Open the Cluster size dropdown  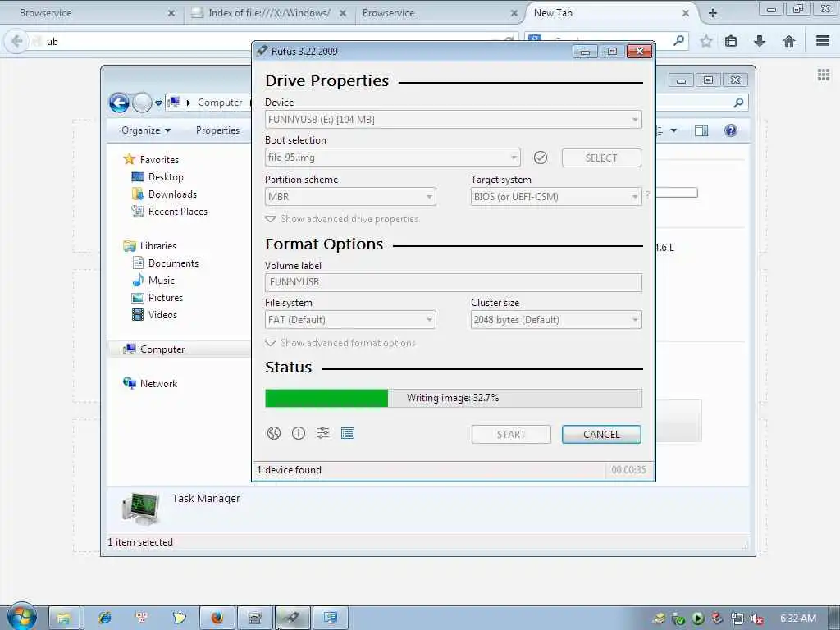click(x=556, y=320)
